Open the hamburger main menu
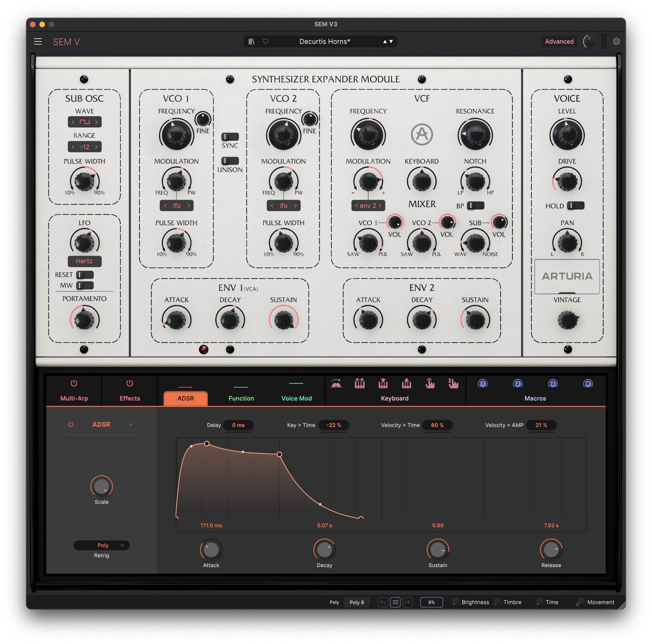The image size is (652, 644). pyautogui.click(x=38, y=41)
